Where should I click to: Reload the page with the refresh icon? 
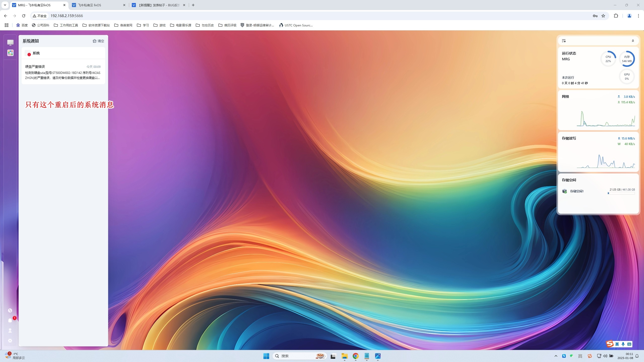[x=24, y=16]
